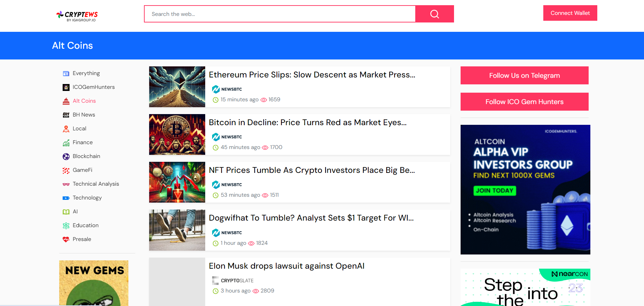Go to the GameFi category
Image resolution: width=644 pixels, height=306 pixels.
click(x=82, y=170)
